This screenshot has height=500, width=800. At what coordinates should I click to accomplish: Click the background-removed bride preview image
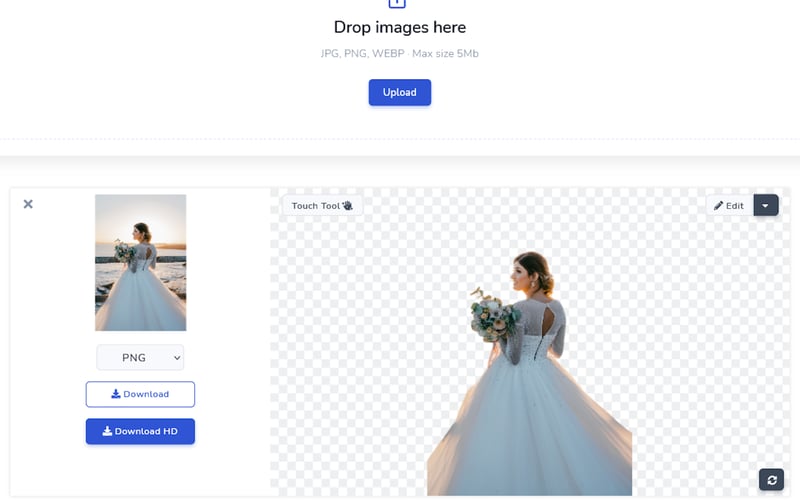click(x=530, y=373)
